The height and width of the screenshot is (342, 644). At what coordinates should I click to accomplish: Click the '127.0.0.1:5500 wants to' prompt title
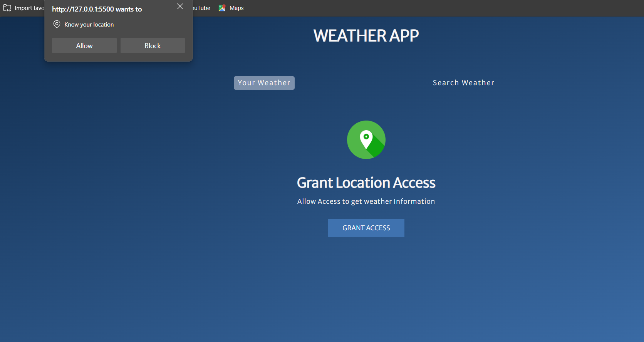pyautogui.click(x=97, y=9)
